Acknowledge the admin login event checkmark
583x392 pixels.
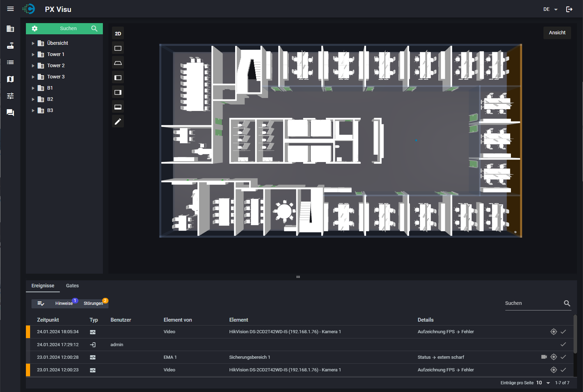pos(563,344)
